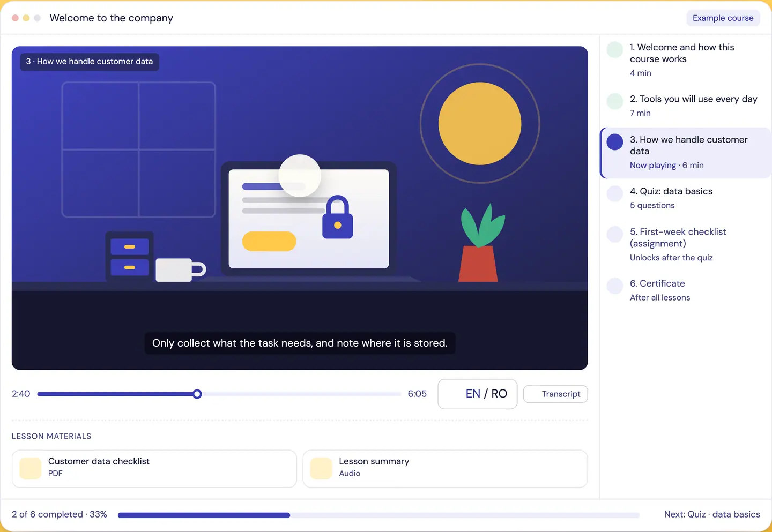The height and width of the screenshot is (532, 772).
Task: Click the Lesson summary audio icon
Action: pyautogui.click(x=321, y=468)
